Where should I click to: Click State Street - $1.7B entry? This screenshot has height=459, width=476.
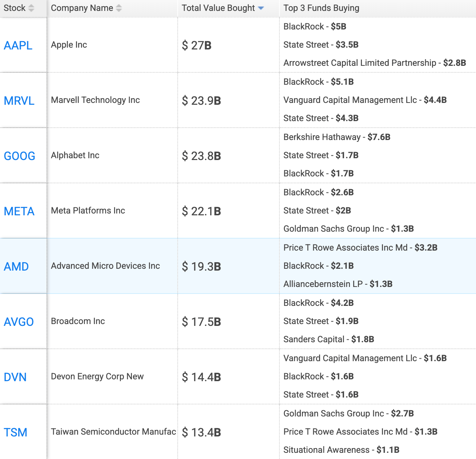(x=321, y=155)
